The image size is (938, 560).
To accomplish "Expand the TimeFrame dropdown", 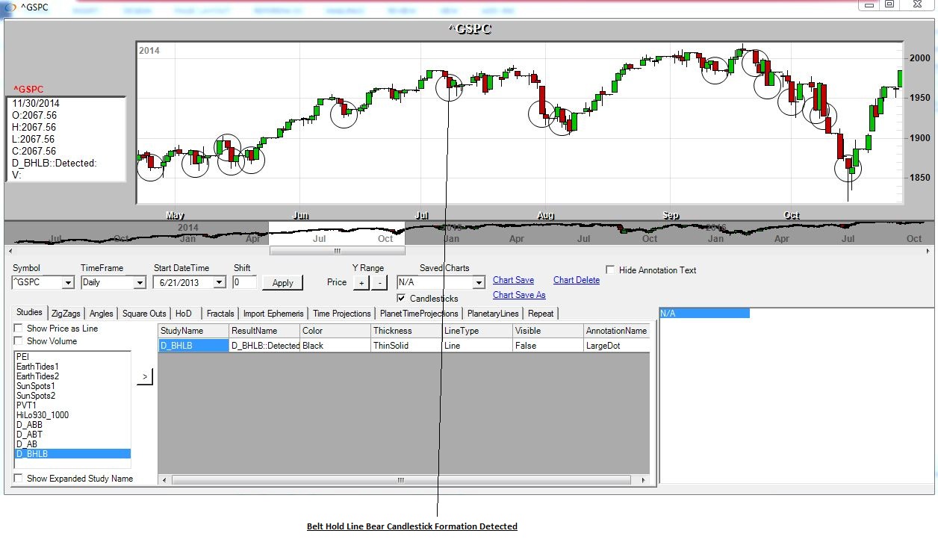I will pos(139,283).
